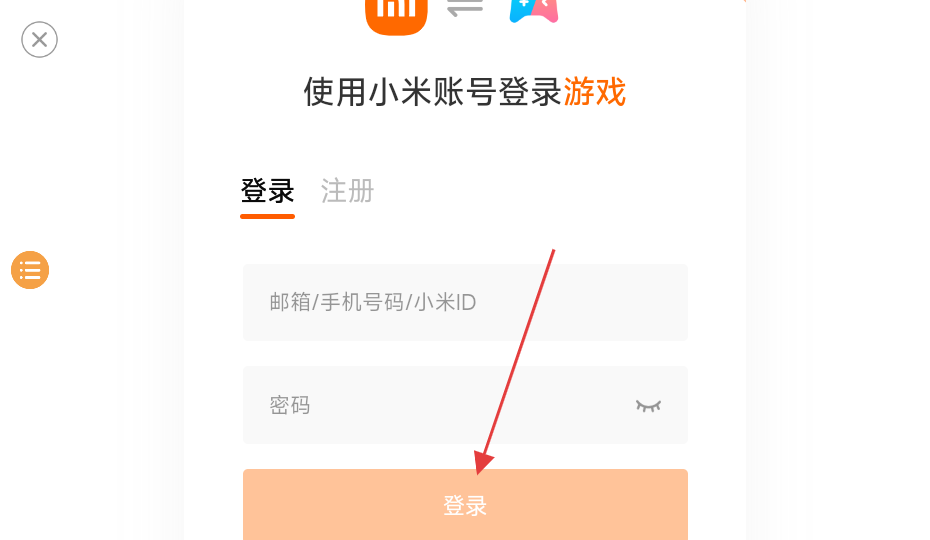Click the blue-pink game controller icon
The width and height of the screenshot is (930, 540).
[x=534, y=11]
